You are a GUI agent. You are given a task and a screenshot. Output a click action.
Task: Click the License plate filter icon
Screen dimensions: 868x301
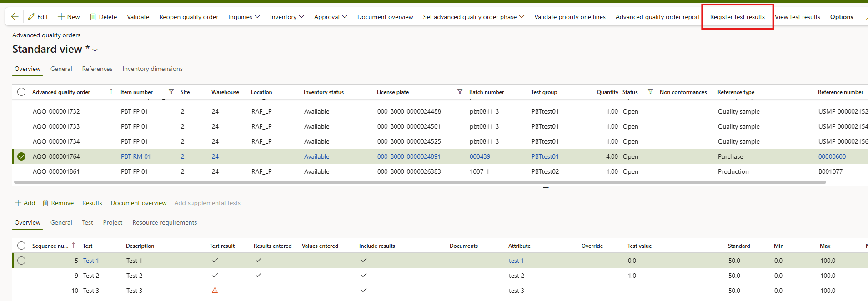(x=460, y=92)
